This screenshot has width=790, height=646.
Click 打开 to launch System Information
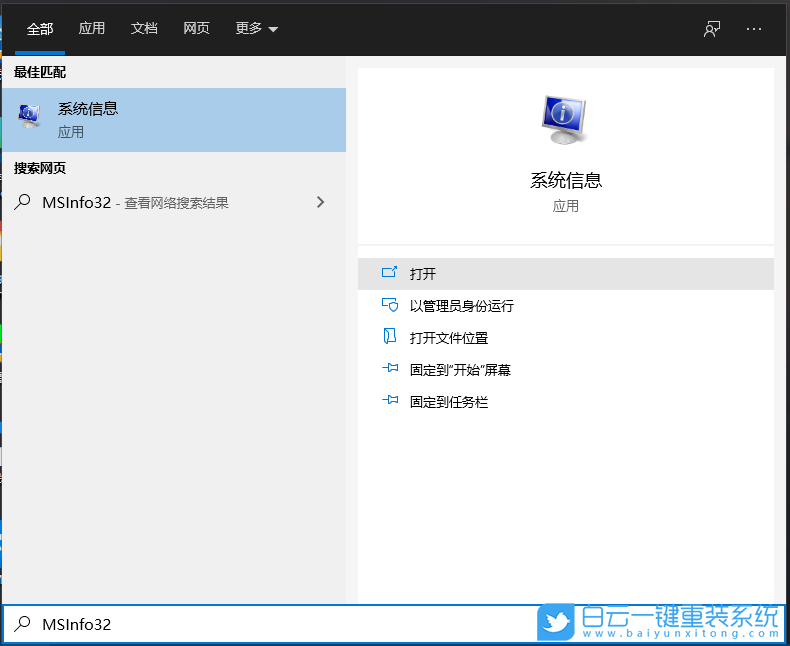pos(566,274)
